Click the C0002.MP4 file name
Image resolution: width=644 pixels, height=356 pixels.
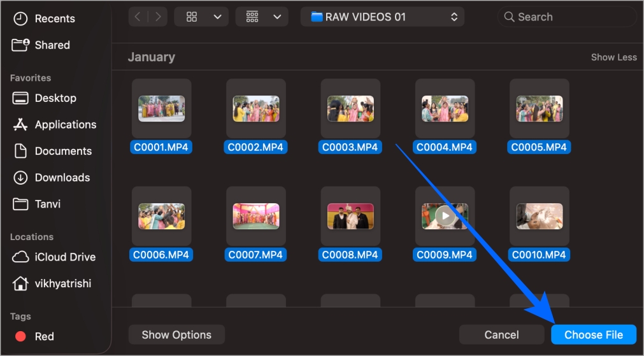pos(255,147)
